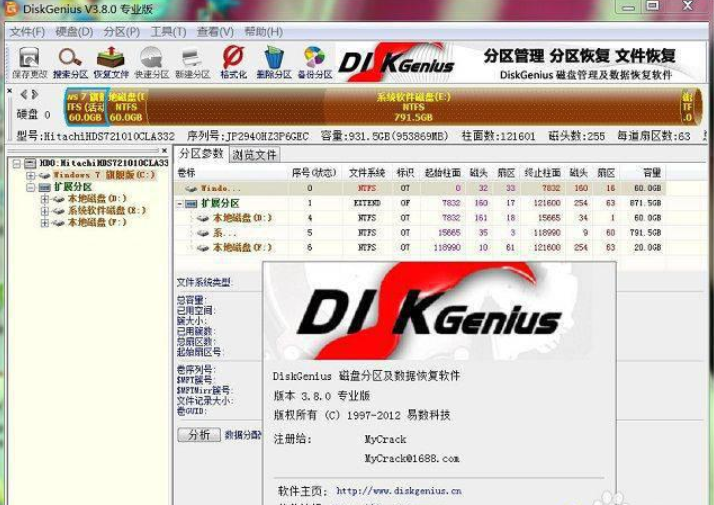Screen dimensions: 714x505
Task: Switch to the 浏览文件 tab
Action: (x=255, y=155)
